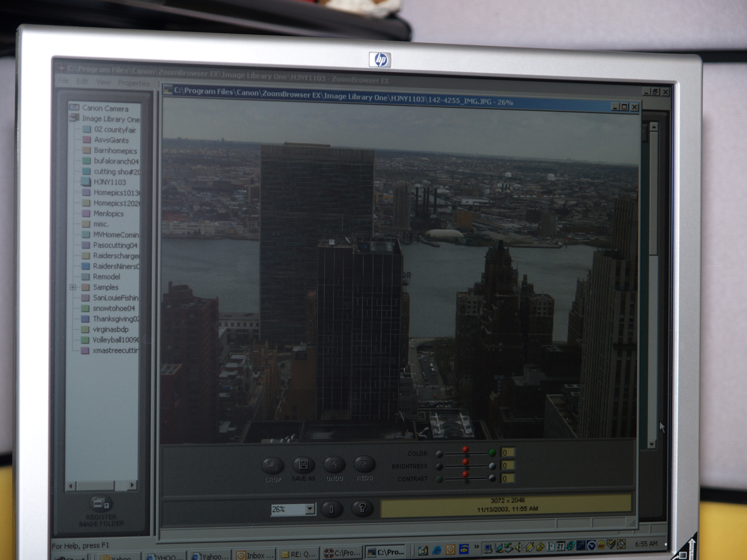Open the File menu
This screenshot has width=747, height=560.
63,81
